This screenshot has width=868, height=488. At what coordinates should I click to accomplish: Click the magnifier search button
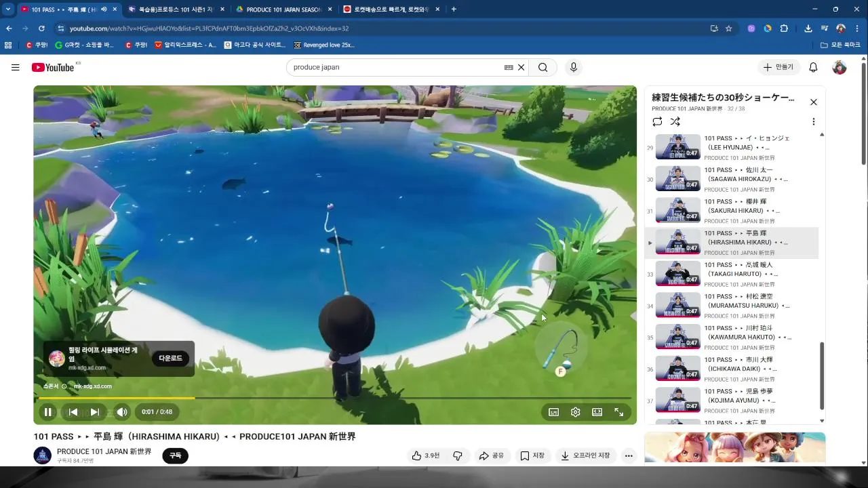coord(543,67)
